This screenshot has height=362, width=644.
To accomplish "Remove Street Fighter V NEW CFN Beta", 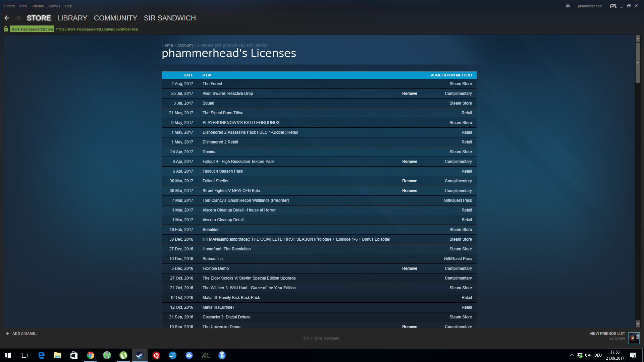I will tap(410, 191).
